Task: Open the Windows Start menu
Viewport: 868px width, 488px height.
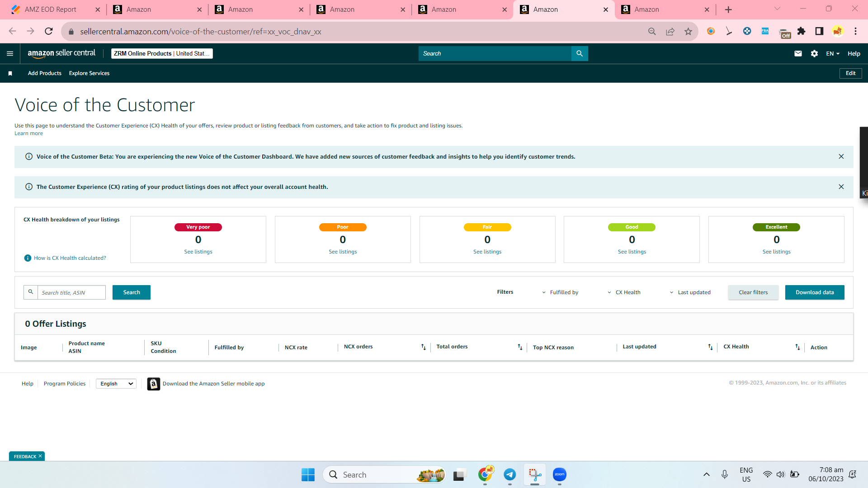Action: click(x=308, y=474)
